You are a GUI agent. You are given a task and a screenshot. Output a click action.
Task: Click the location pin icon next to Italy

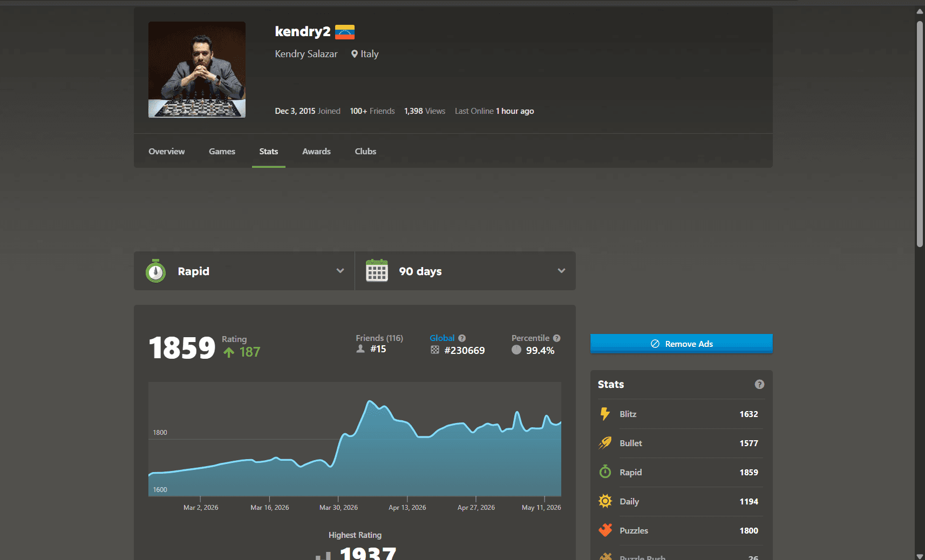pos(355,54)
